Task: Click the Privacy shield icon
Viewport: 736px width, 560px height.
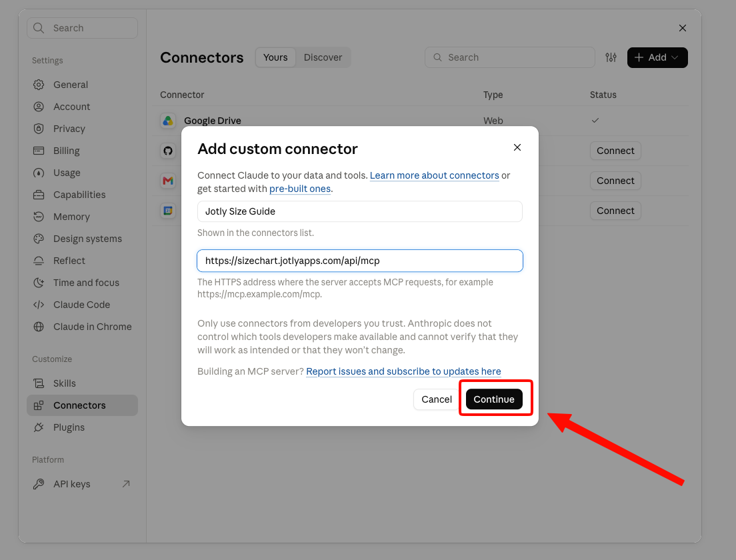Action: (x=39, y=129)
